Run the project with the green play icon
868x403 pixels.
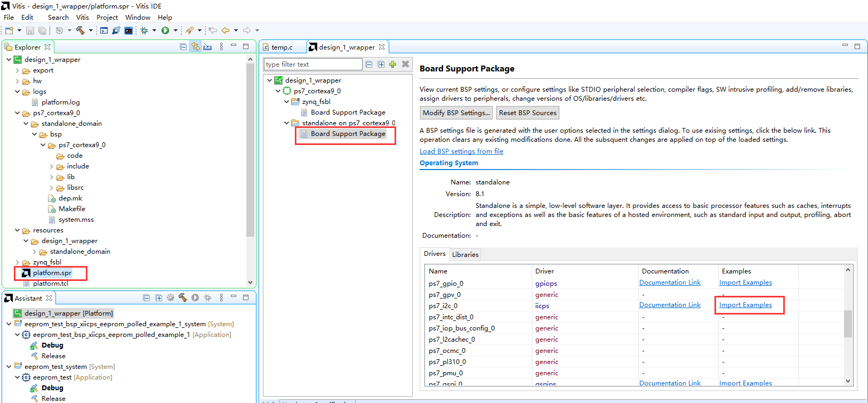tap(165, 30)
